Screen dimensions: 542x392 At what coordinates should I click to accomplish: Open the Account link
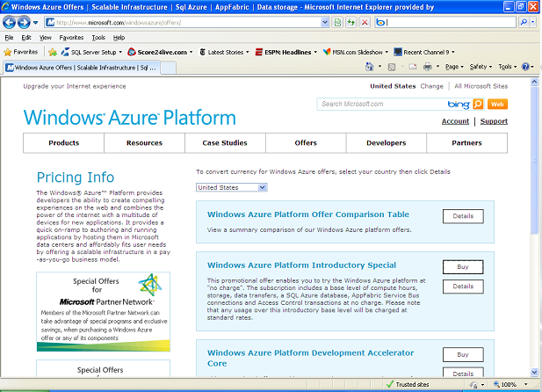(455, 121)
